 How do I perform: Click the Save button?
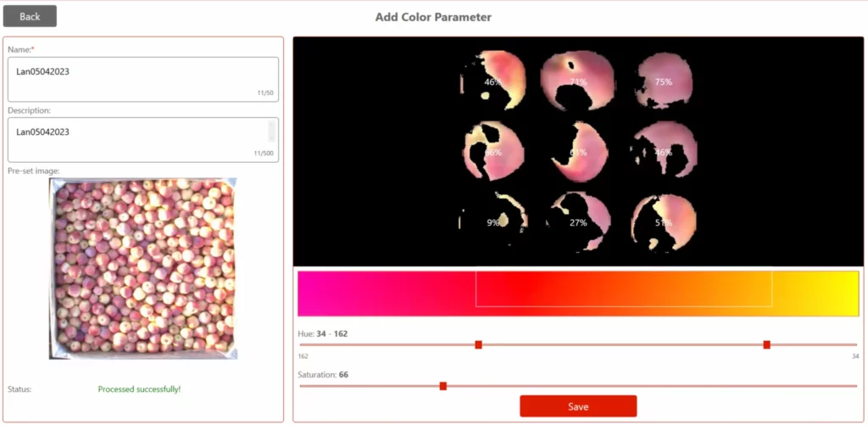coord(578,406)
